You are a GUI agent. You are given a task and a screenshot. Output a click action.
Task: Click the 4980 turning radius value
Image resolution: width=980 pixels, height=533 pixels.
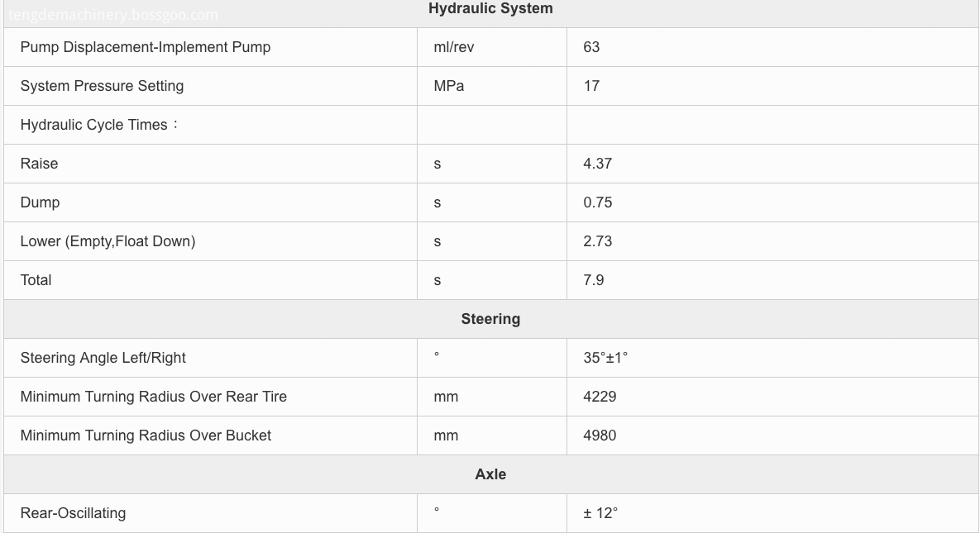(x=600, y=435)
